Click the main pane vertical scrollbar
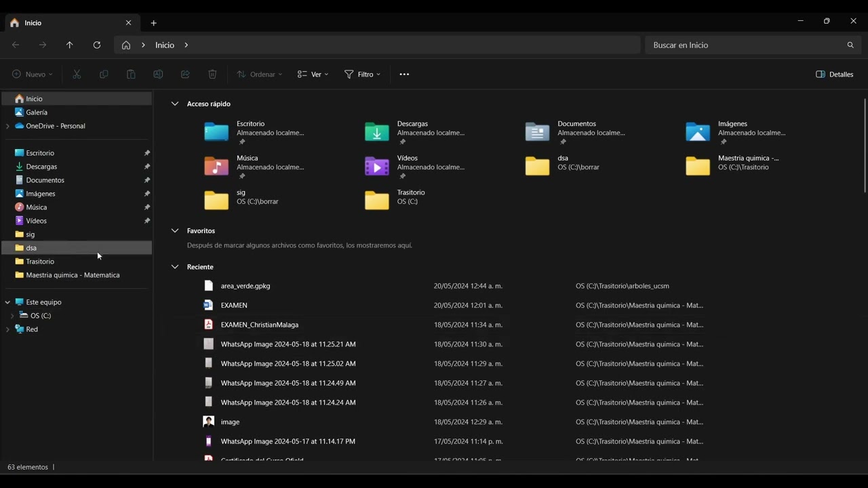 [865, 145]
